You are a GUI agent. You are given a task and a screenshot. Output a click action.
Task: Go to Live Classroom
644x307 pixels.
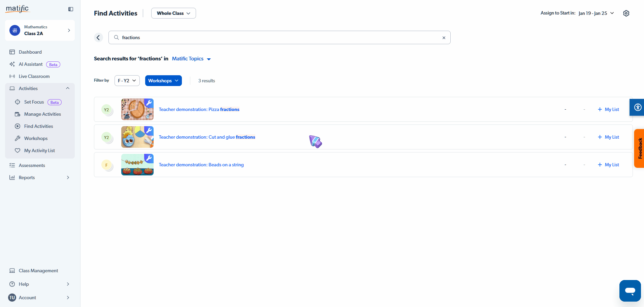34,76
